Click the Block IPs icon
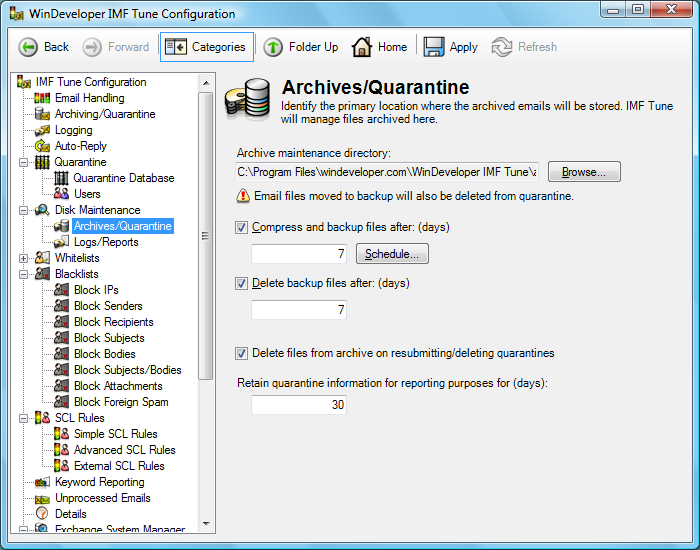700x550 pixels. pos(61,290)
